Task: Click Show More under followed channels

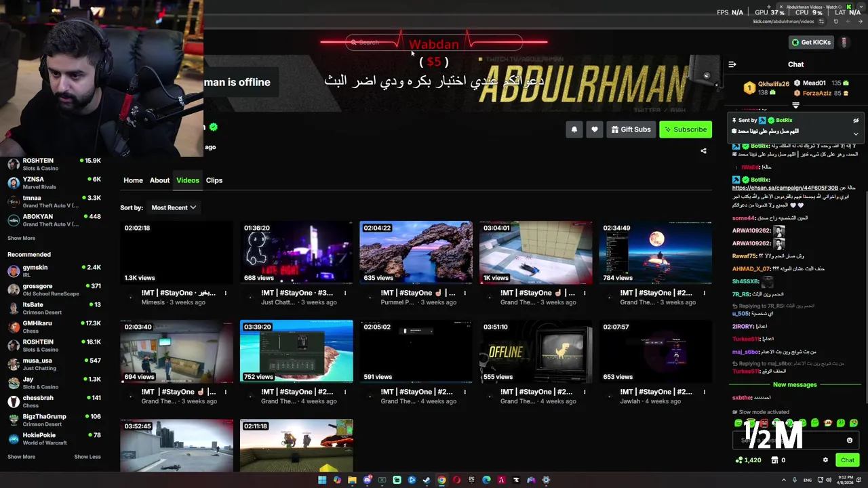Action: click(x=21, y=238)
